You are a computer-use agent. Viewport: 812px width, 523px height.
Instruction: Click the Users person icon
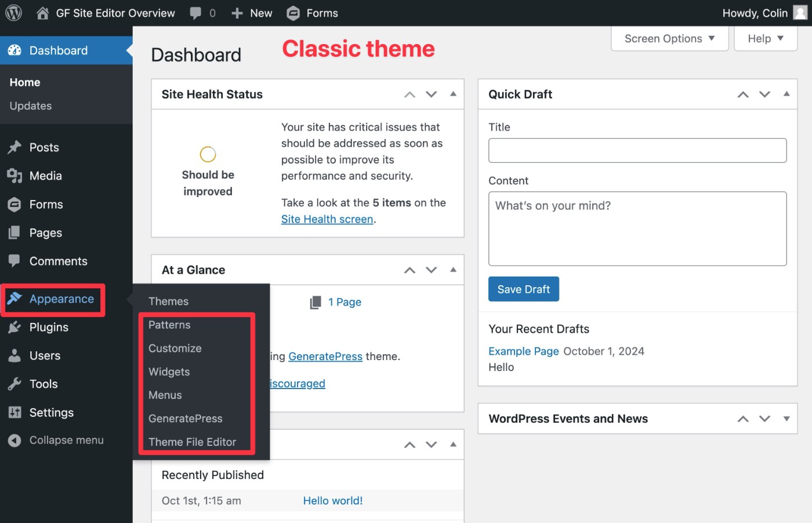(x=14, y=355)
